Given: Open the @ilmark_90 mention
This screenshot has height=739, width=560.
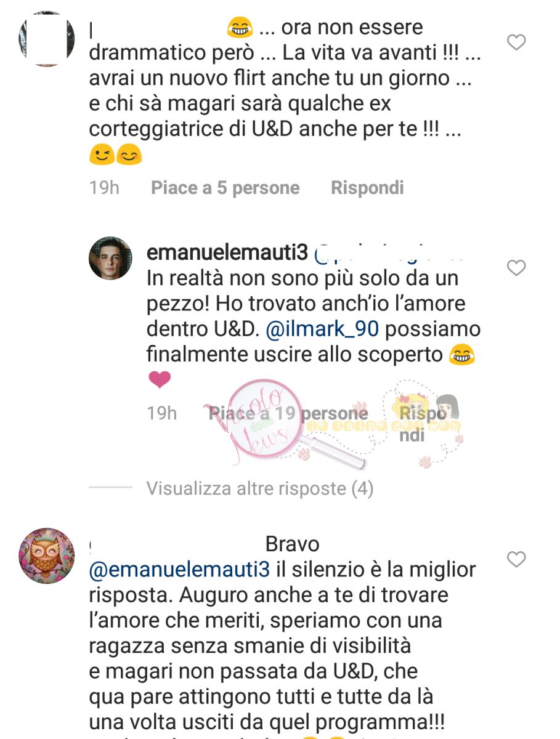Looking at the screenshot, I should pos(324,329).
